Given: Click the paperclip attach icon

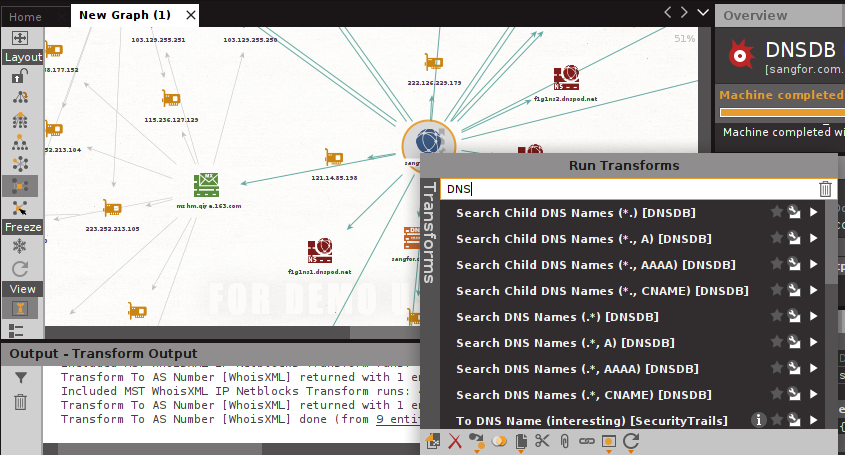Looking at the screenshot, I should pos(564,442).
